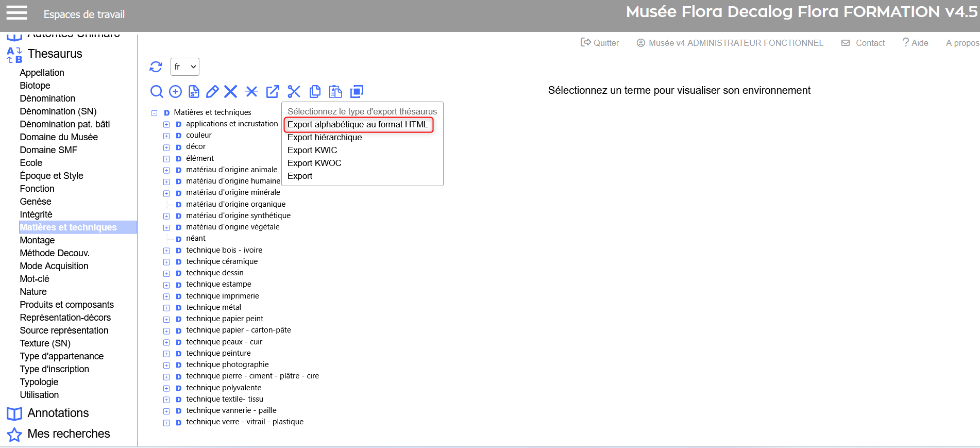Viewport: 980px width, 448px height.
Task: Expand the couleur node
Action: pos(166,136)
